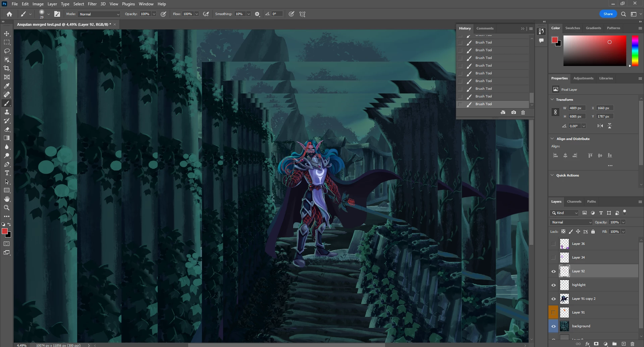
Task: Collapse Quick Actions section
Action: click(x=552, y=175)
